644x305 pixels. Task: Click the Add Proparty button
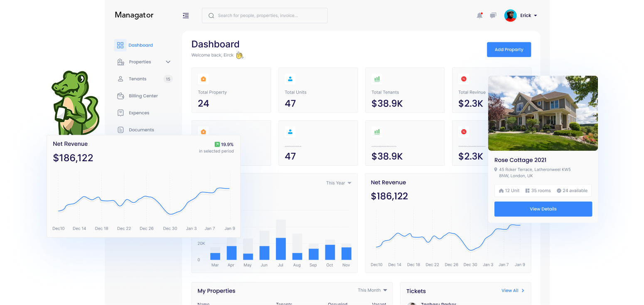(509, 49)
